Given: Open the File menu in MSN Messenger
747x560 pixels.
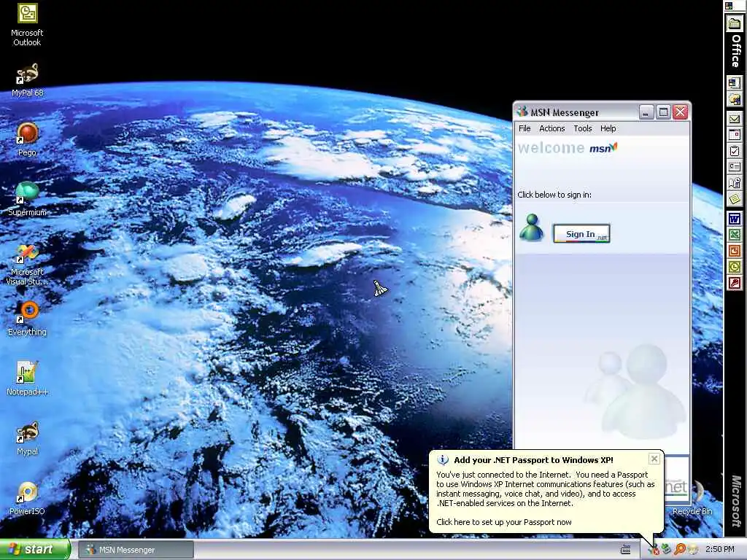Looking at the screenshot, I should [525, 128].
